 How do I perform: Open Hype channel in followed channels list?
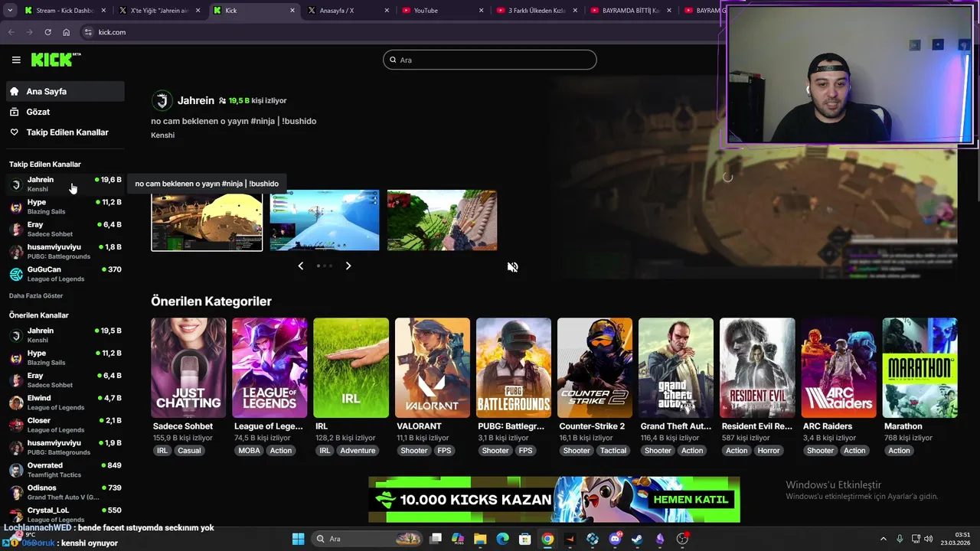point(65,207)
